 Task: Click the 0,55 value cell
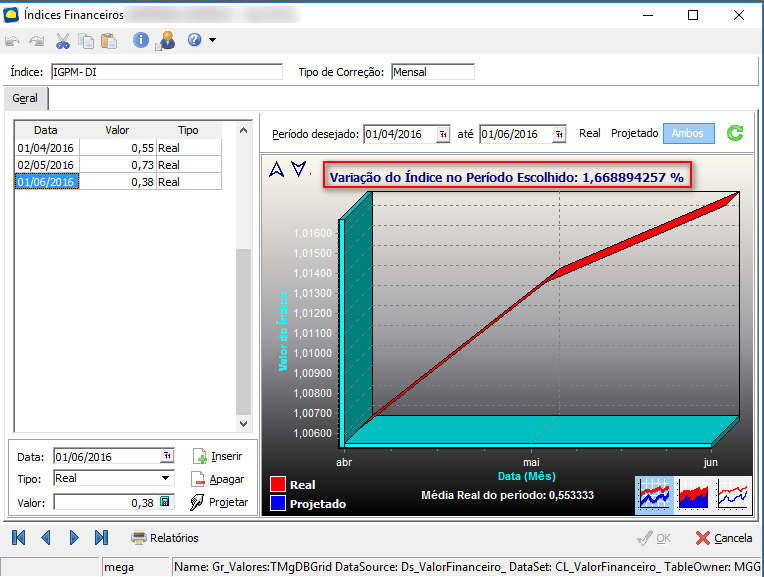click(x=118, y=148)
